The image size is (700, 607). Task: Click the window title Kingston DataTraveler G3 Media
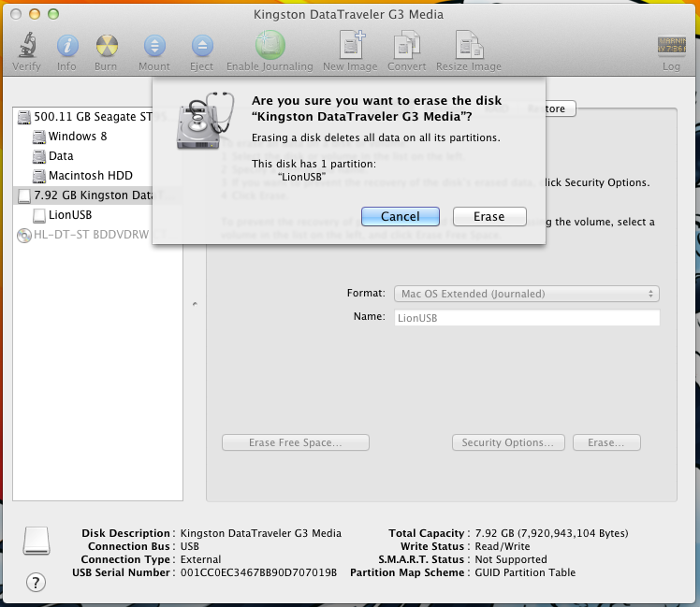[348, 14]
